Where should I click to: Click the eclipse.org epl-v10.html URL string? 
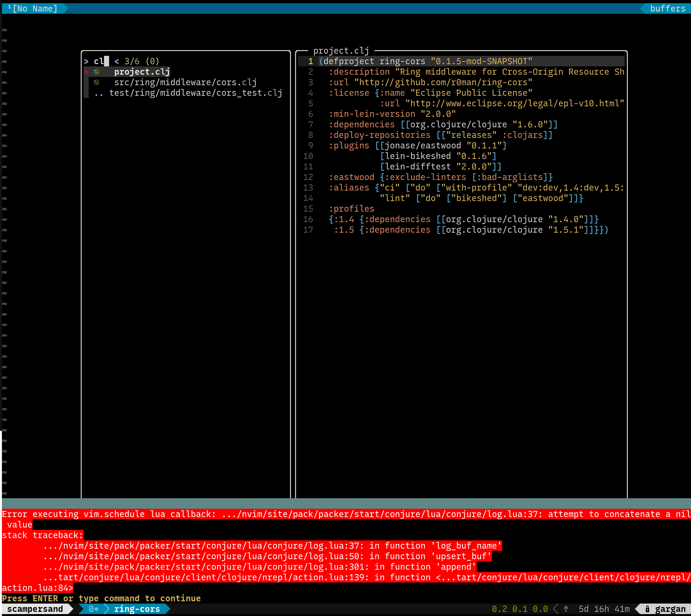pyautogui.click(x=515, y=103)
